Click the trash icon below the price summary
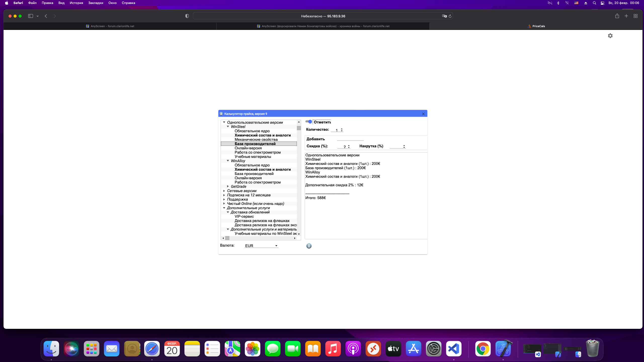This screenshot has width=644, height=362. tap(309, 246)
